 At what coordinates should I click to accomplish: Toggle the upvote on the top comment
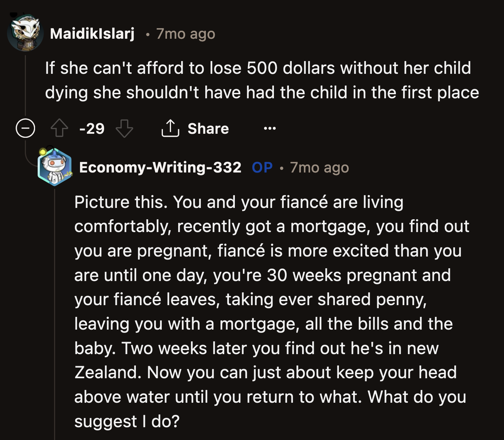pos(61,128)
